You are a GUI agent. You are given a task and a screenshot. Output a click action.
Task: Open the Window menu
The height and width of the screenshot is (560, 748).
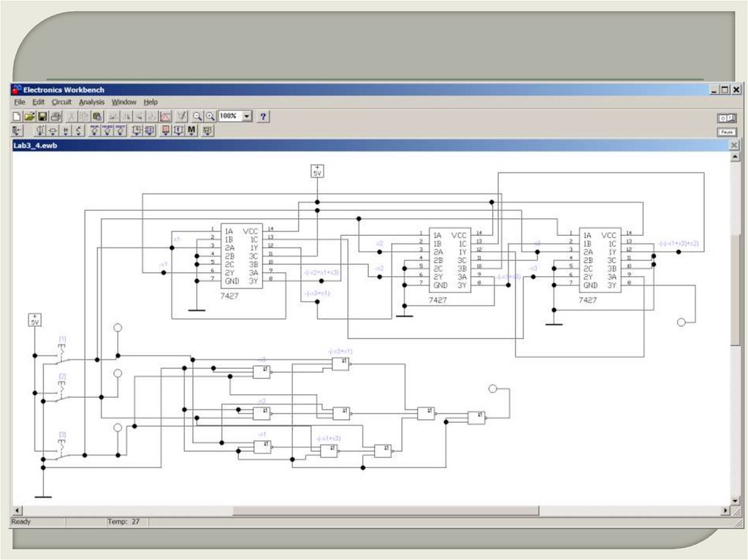(124, 102)
